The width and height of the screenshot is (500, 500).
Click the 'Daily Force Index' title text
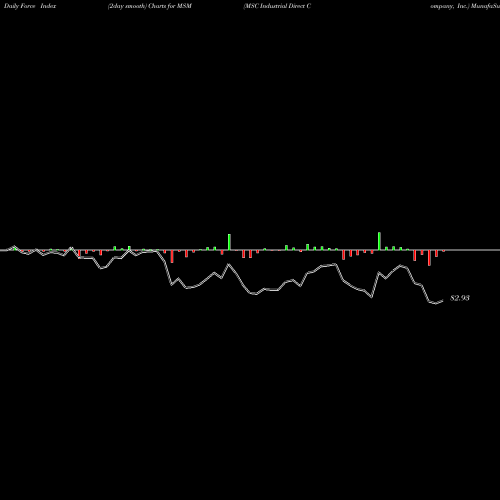30,6
